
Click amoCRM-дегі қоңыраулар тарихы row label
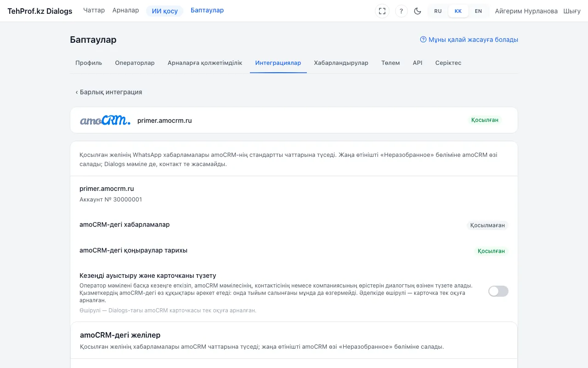coord(134,251)
